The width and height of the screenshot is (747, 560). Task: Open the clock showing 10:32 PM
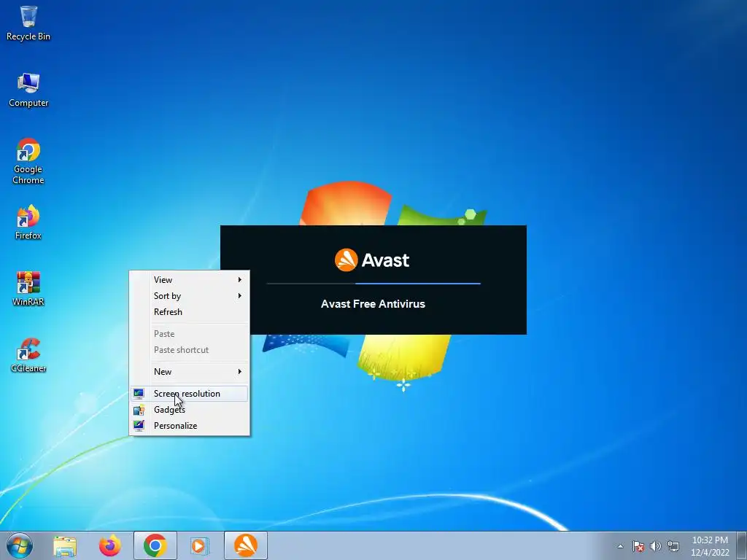pos(710,546)
